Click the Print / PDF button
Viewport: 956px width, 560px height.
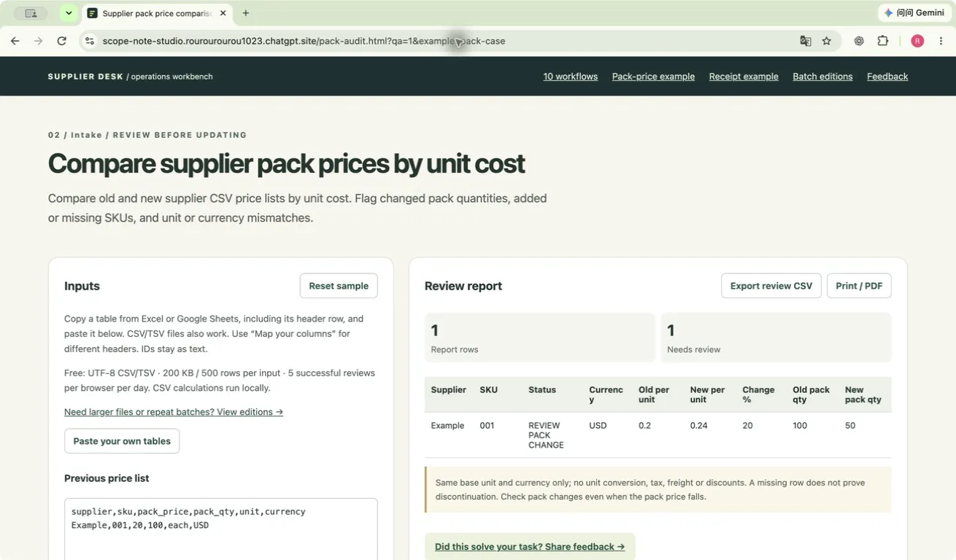[859, 286]
